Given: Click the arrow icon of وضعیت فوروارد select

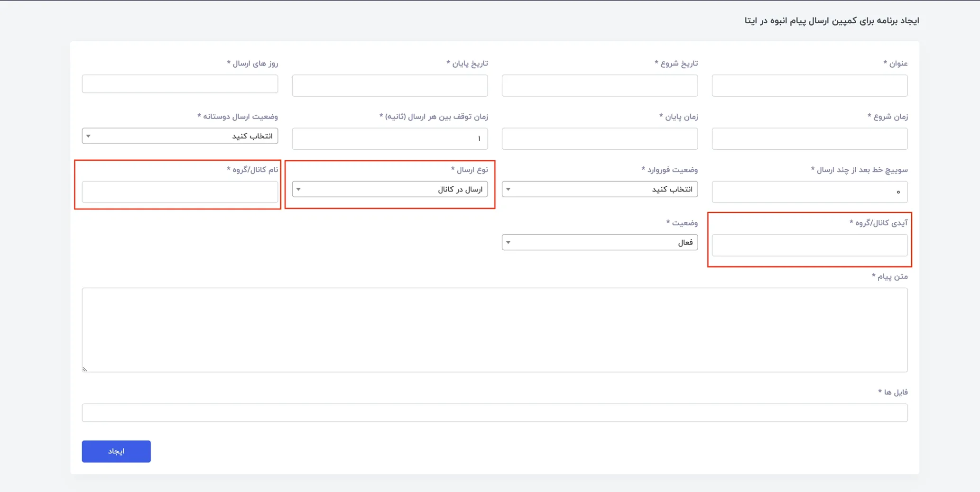Looking at the screenshot, I should point(508,189).
